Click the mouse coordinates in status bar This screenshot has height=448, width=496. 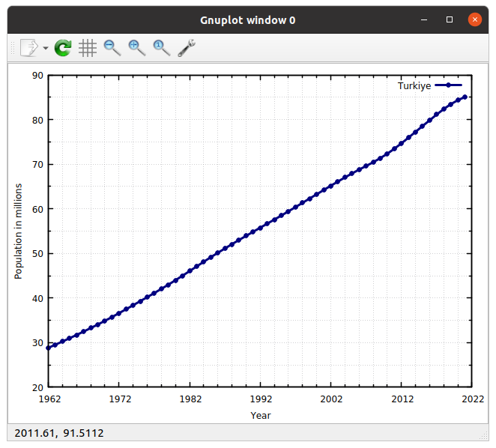[59, 433]
